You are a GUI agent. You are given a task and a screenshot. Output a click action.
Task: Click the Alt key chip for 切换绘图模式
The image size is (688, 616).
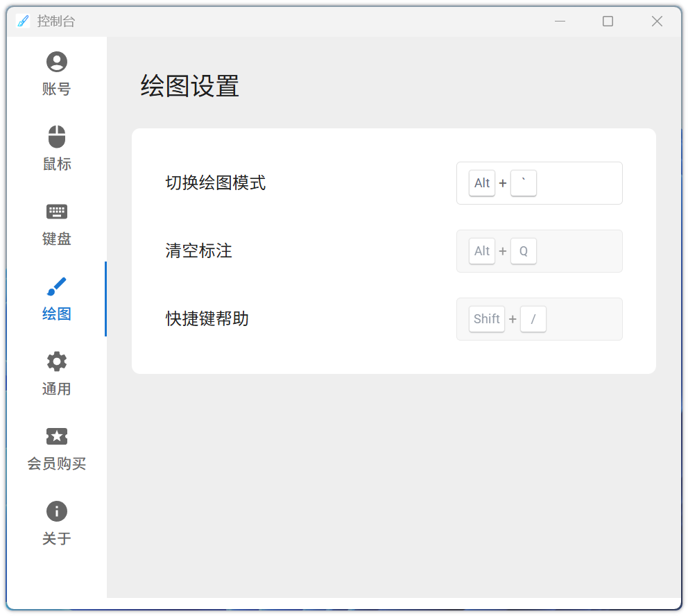(x=482, y=183)
